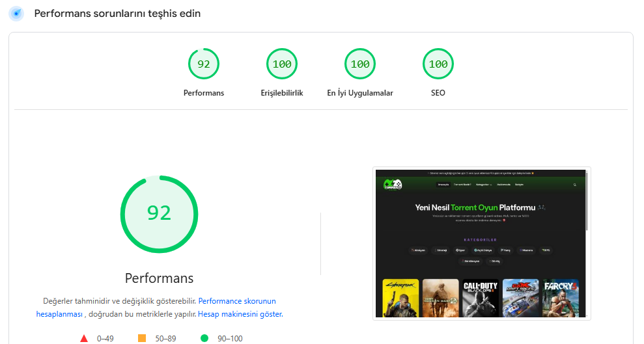Screen dimensions: 644x344
Task: Click the Performans label under the small gauge
Action: point(204,93)
